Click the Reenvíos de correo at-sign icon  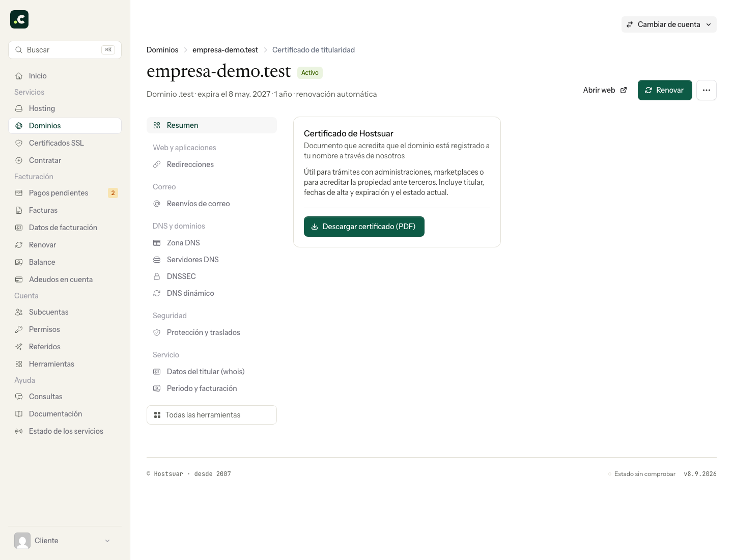pyautogui.click(x=157, y=204)
